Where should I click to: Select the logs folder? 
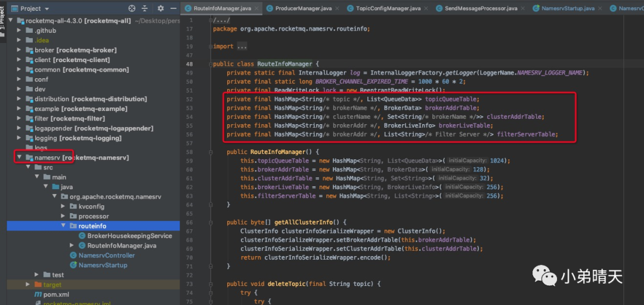[x=41, y=148]
